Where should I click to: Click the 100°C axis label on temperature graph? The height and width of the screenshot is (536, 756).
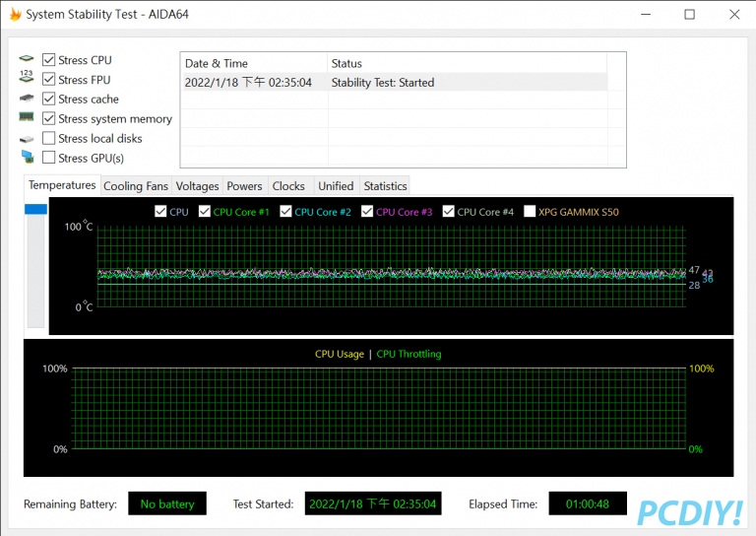(x=79, y=226)
